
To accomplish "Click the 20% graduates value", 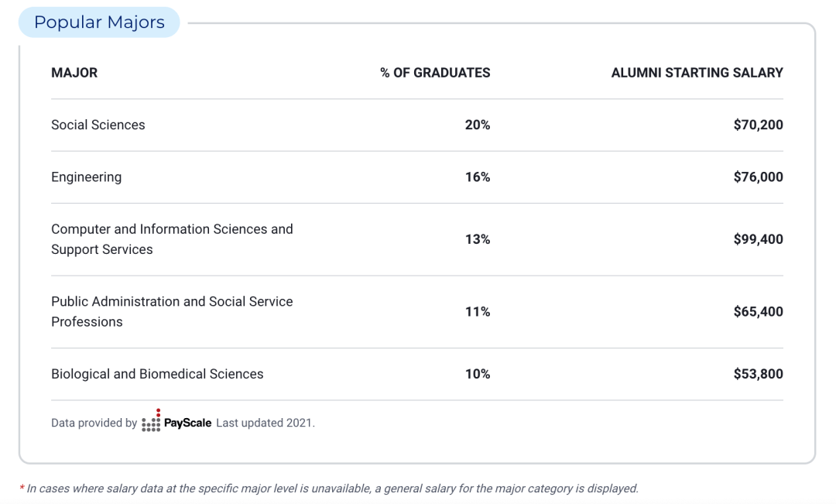I will click(x=477, y=125).
